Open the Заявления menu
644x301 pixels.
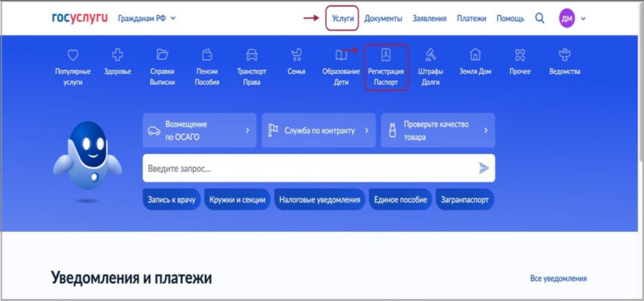tap(430, 18)
